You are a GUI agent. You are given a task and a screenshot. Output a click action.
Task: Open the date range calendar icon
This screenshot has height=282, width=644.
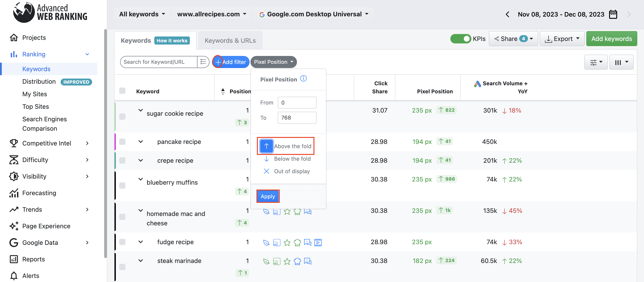point(613,14)
